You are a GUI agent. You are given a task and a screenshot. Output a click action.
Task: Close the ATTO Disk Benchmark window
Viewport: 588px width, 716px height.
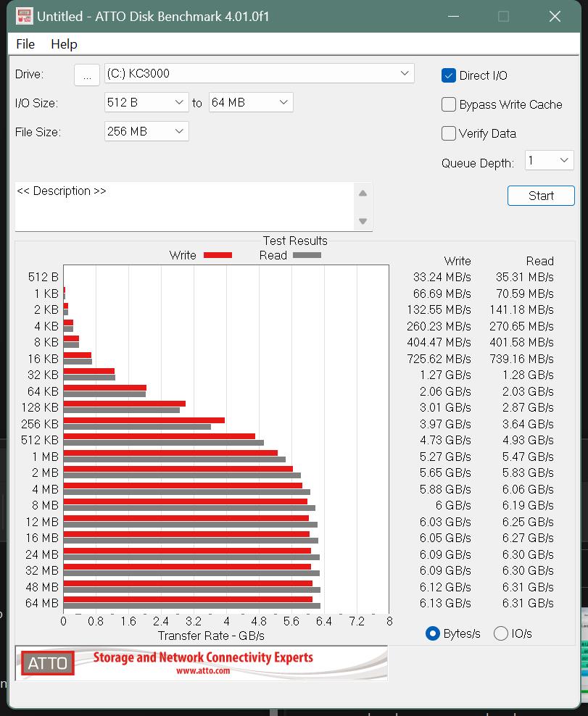555,17
